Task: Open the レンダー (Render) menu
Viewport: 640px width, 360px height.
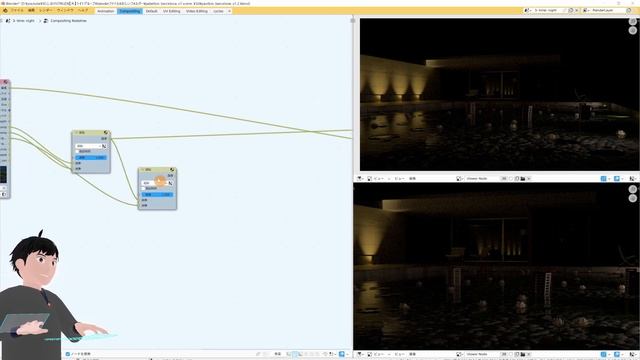Action: 46,11
